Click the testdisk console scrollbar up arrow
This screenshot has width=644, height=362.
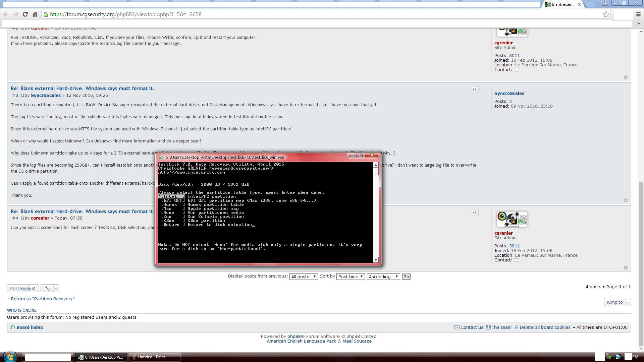pos(376,165)
